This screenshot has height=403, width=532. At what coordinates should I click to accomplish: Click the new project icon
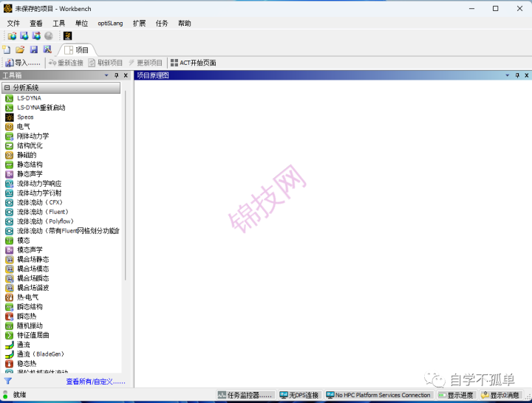click(x=7, y=50)
